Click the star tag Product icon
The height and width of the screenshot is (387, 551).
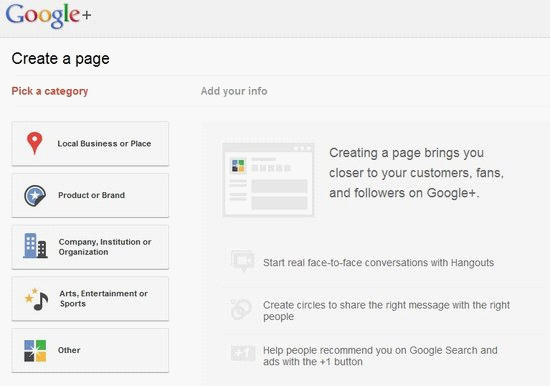[x=35, y=195]
